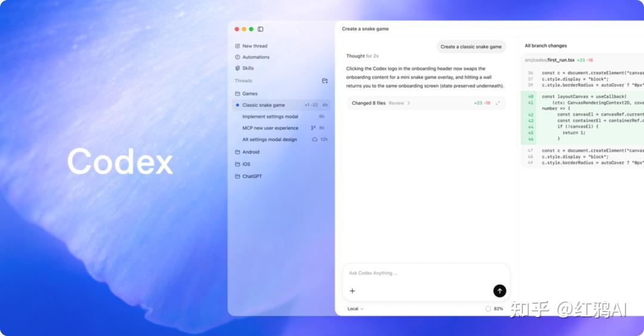Click the Threads section label
Image resolution: width=644 pixels, height=336 pixels.
pos(243,81)
